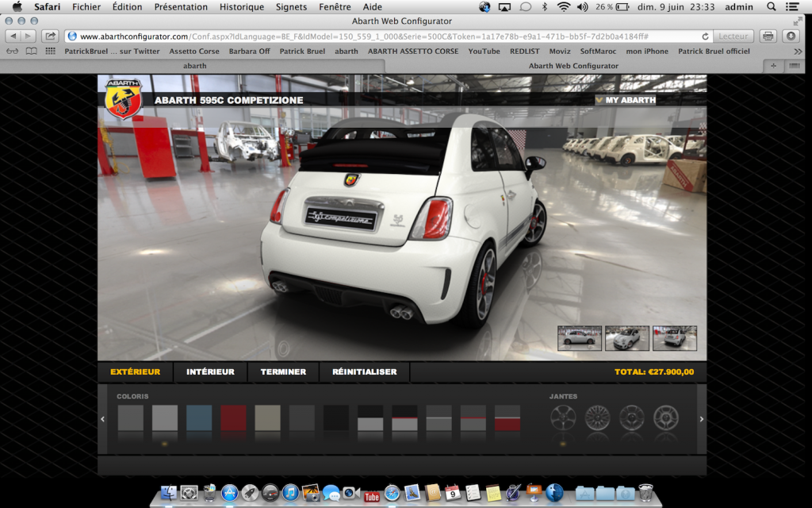Screen dimensions: 812x508
Task: View the side-profile car thumbnail
Action: point(580,338)
